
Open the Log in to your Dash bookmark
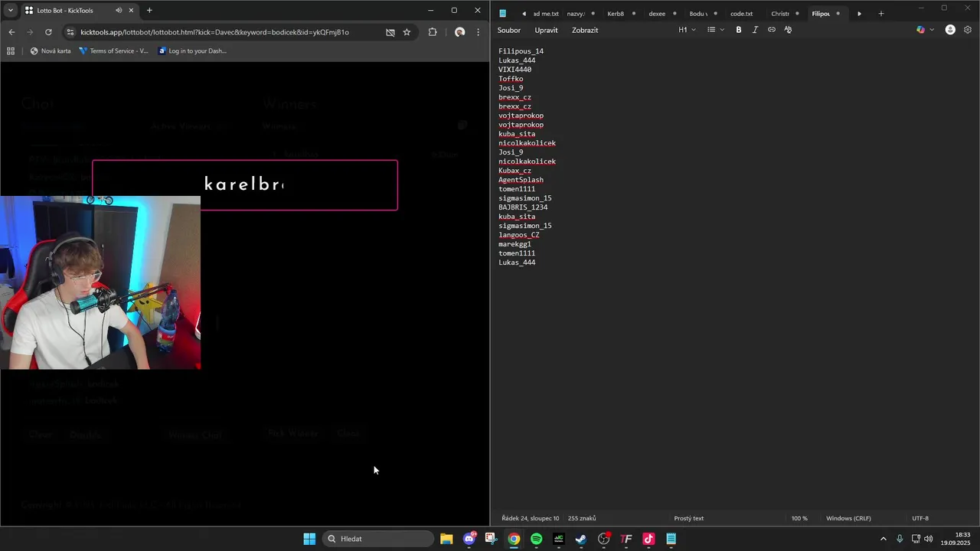pos(192,51)
